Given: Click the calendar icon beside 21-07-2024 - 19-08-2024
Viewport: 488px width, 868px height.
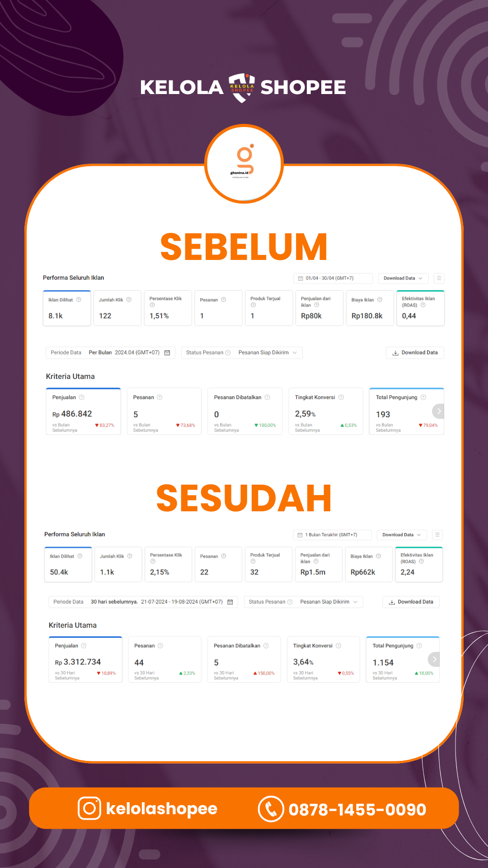Looking at the screenshot, I should click(230, 602).
